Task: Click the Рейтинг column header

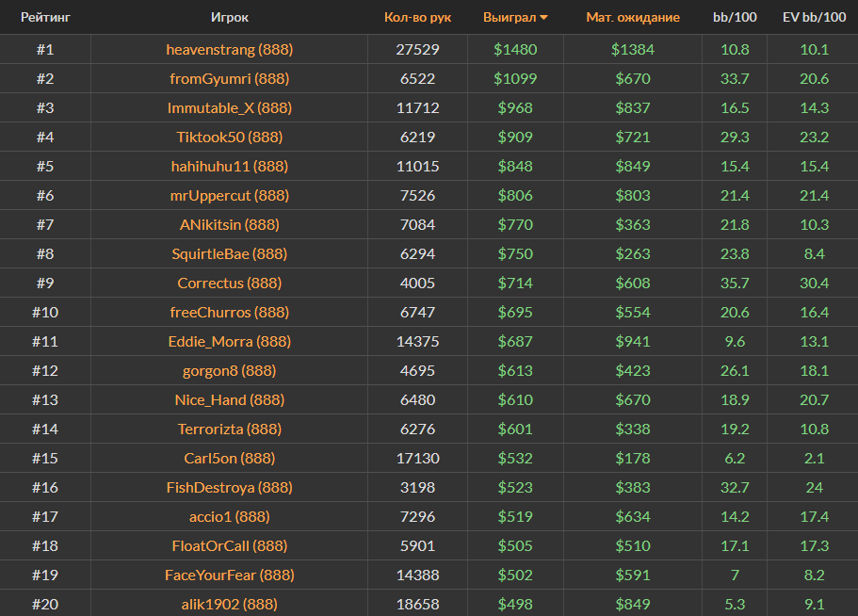Action: pyautogui.click(x=45, y=18)
